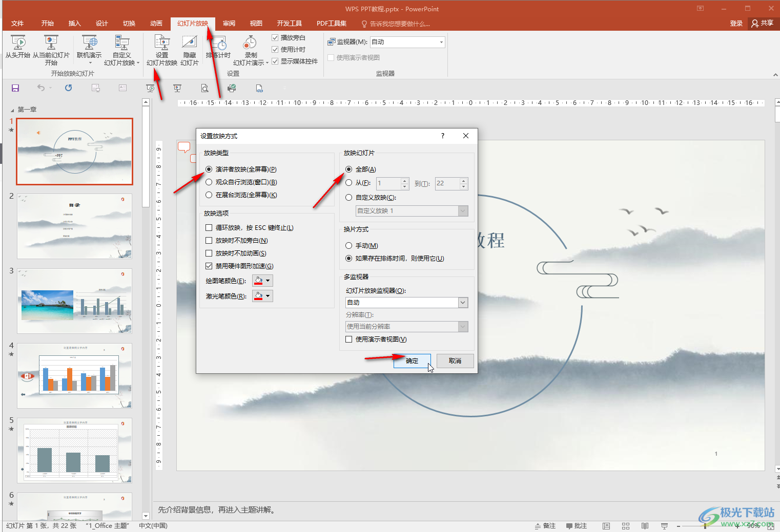
Task: Open the 审阅 ribbon tab
Action: [229, 24]
